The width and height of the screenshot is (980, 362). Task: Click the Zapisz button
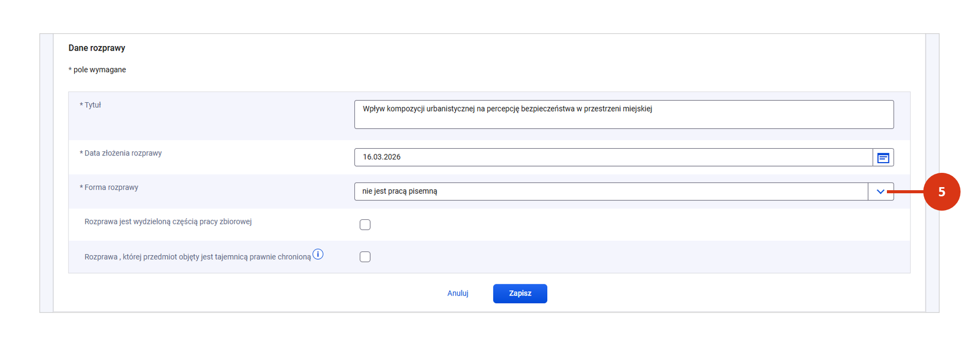[520, 293]
